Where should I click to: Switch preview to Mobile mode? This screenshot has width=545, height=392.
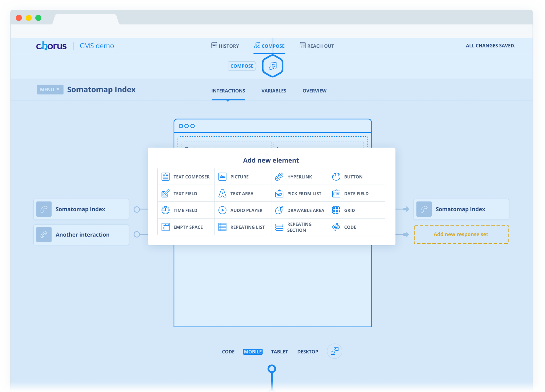click(253, 352)
